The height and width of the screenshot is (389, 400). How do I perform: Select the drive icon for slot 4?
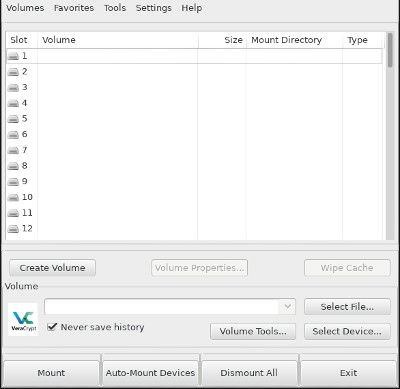point(13,103)
